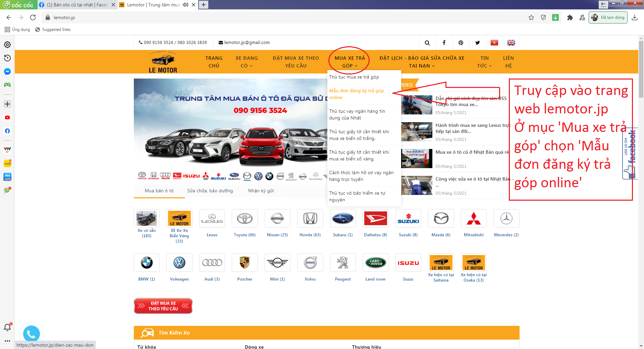Select 'Thủ tục vô bảo hiểm xe tự nguyện'
Screen dimensions: 644x349
point(357,196)
